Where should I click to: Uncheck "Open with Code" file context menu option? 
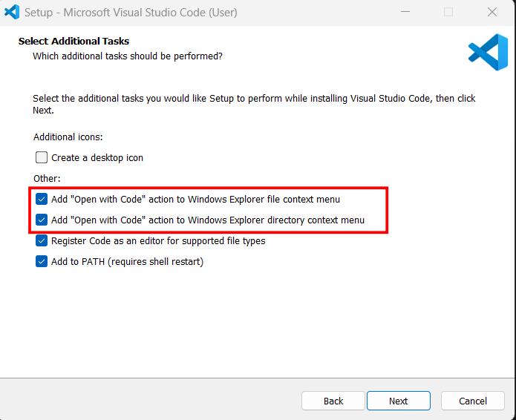tap(42, 199)
